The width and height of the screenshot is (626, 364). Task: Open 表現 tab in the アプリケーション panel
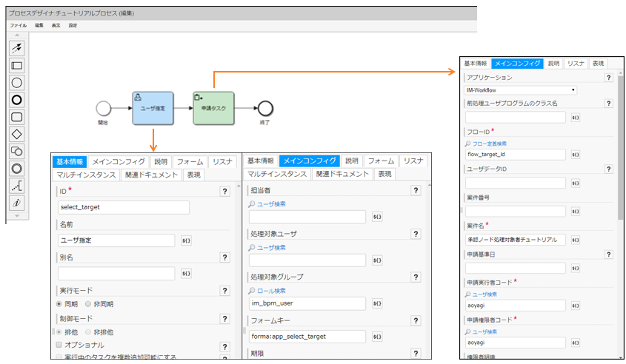[x=598, y=64]
